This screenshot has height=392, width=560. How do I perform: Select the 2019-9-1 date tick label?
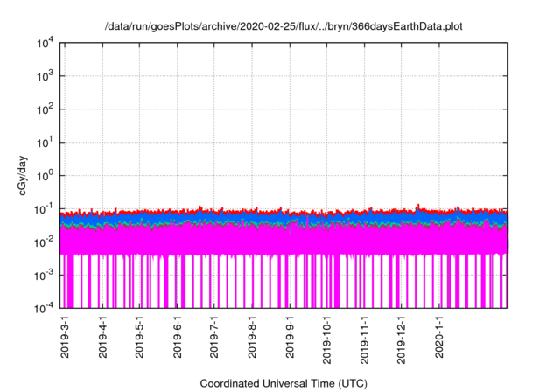tap(290, 339)
